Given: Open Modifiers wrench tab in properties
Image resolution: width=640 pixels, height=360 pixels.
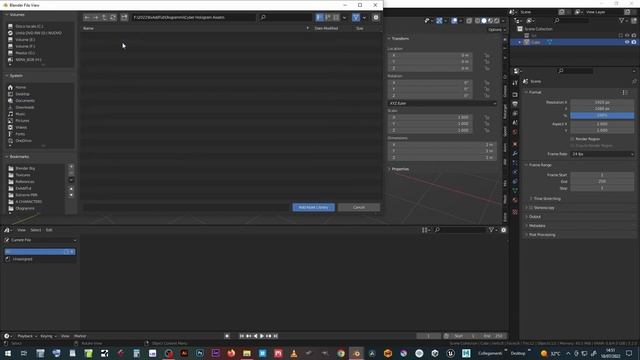Looking at the screenshot, I should [515, 153].
